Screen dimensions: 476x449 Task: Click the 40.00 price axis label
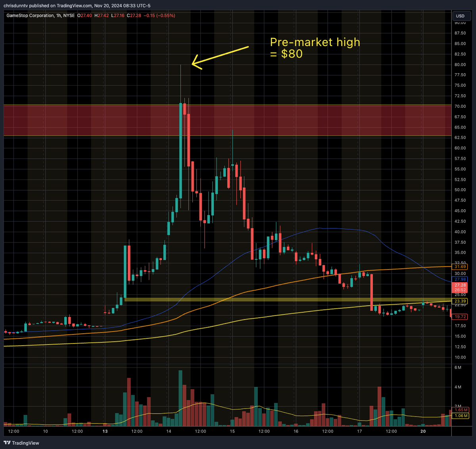pyautogui.click(x=460, y=232)
